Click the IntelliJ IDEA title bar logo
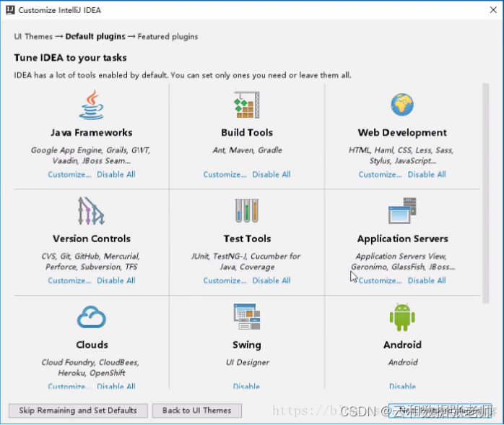Screen dimensions: 504x425 (x=10, y=10)
